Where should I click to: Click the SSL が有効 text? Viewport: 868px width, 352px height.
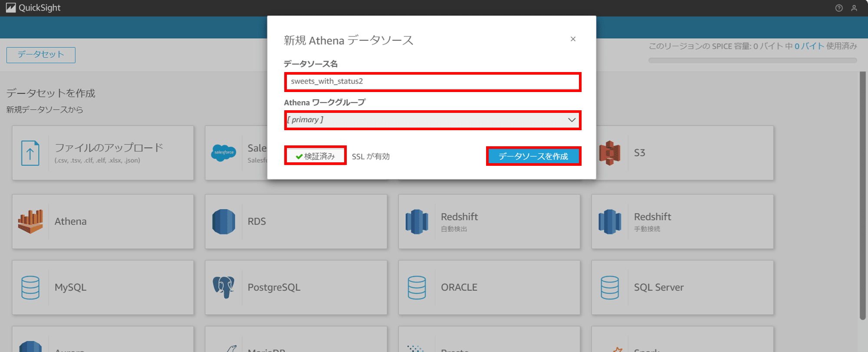(x=371, y=156)
